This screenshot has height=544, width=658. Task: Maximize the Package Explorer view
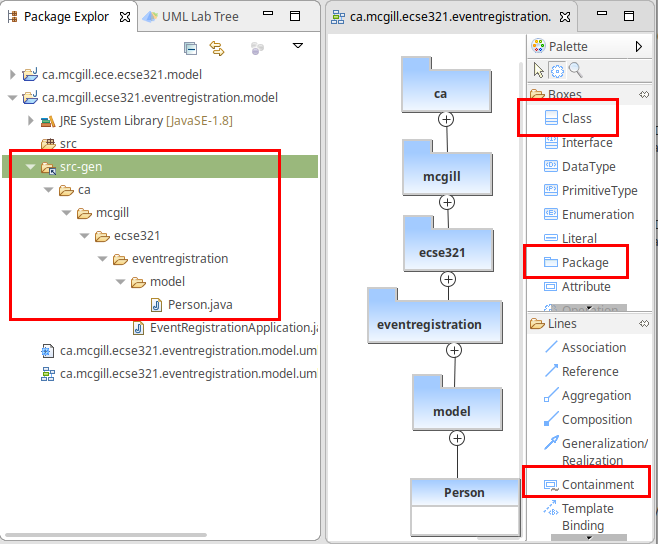tap(295, 16)
